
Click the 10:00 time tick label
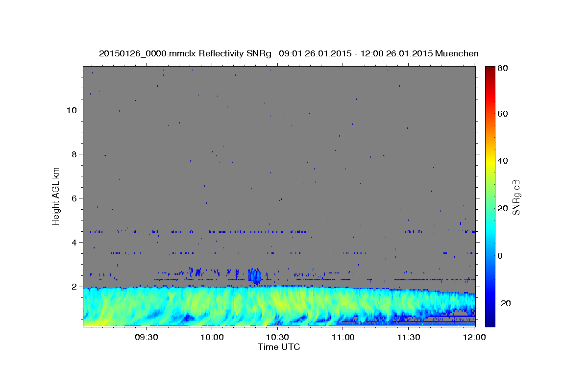(x=212, y=337)
